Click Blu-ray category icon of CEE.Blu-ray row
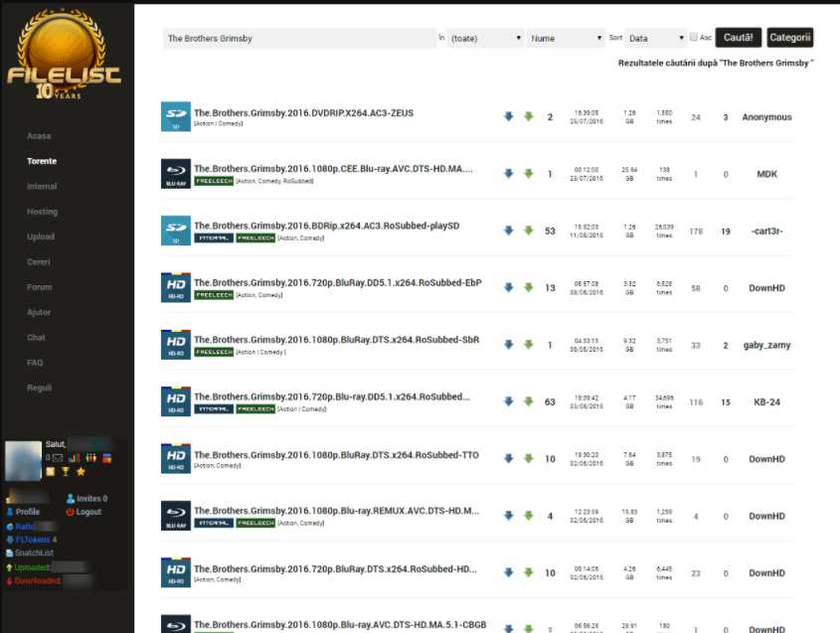This screenshot has height=633, width=840. (176, 174)
